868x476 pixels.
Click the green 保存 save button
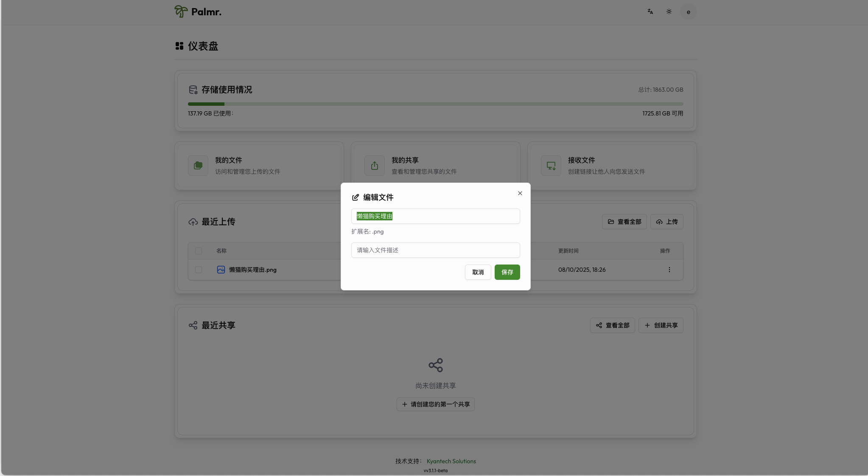[507, 272]
